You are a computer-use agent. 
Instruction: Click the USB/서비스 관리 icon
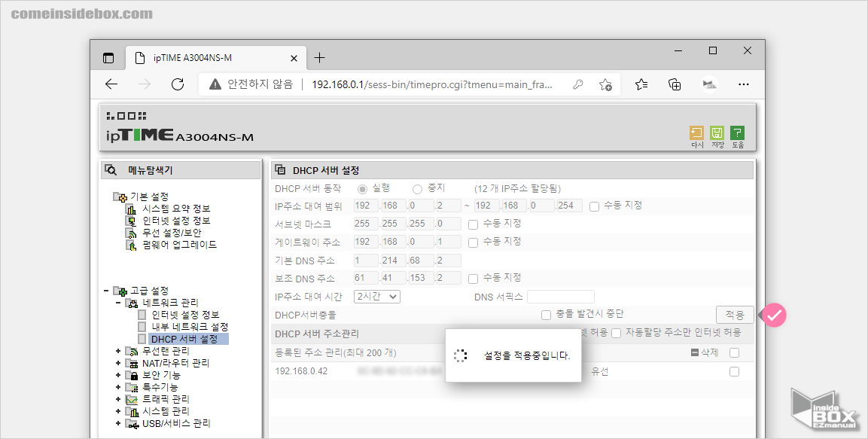point(132,423)
